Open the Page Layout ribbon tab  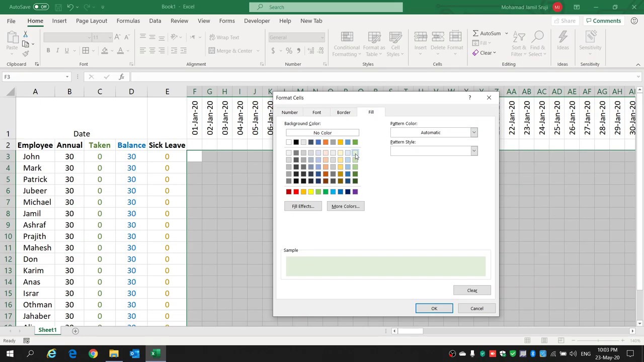[x=92, y=21]
